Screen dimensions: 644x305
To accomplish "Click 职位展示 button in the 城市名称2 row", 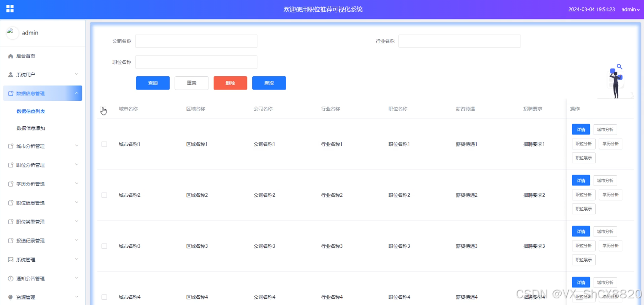I will click(x=584, y=209).
